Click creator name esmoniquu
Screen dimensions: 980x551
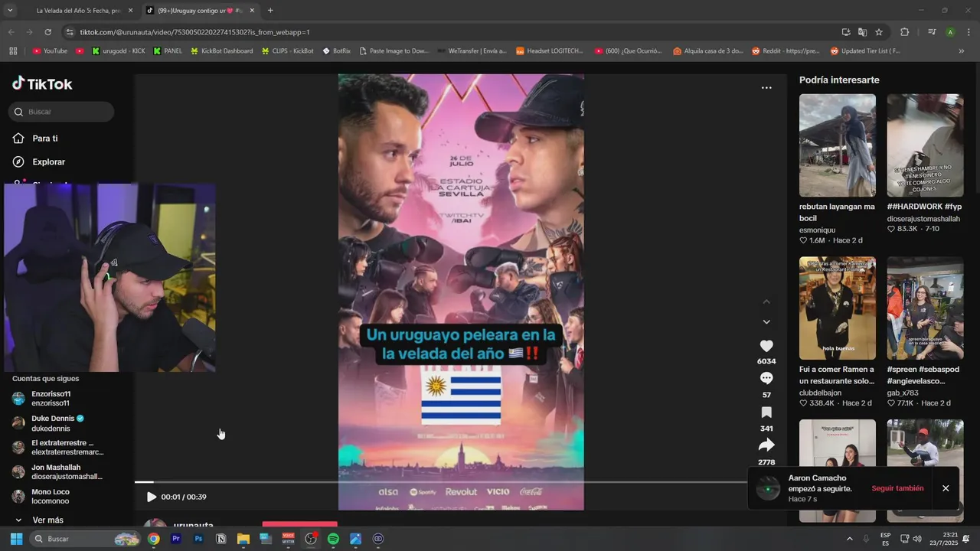(817, 230)
